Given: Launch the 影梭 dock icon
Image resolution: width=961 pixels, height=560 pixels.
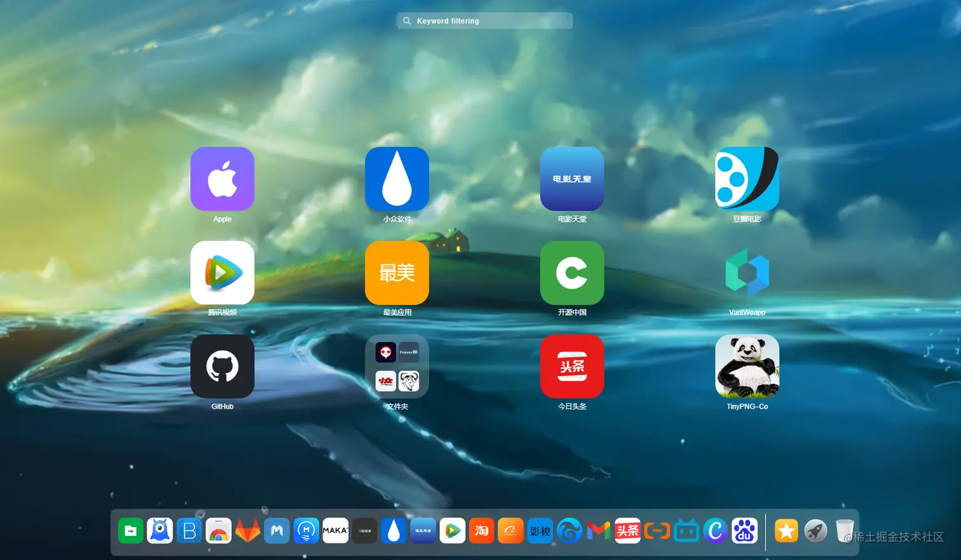Looking at the screenshot, I should click(540, 531).
